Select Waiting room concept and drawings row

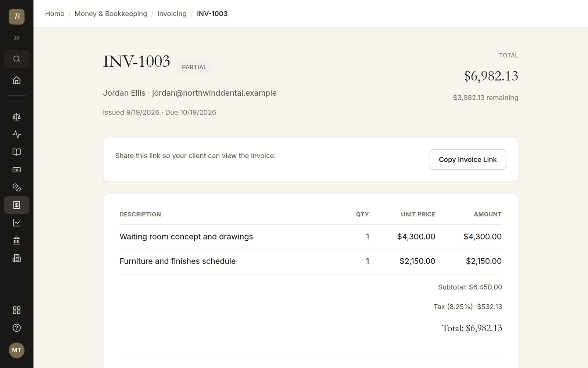[x=311, y=237]
